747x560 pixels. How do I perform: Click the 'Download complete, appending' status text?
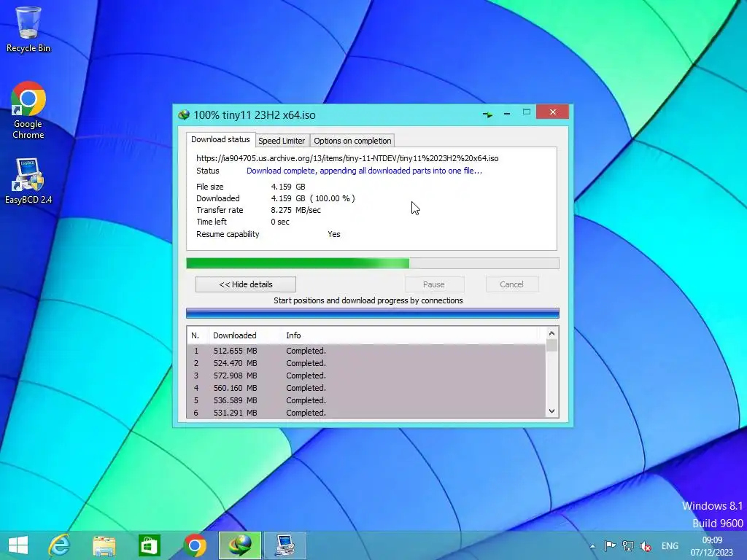(364, 171)
